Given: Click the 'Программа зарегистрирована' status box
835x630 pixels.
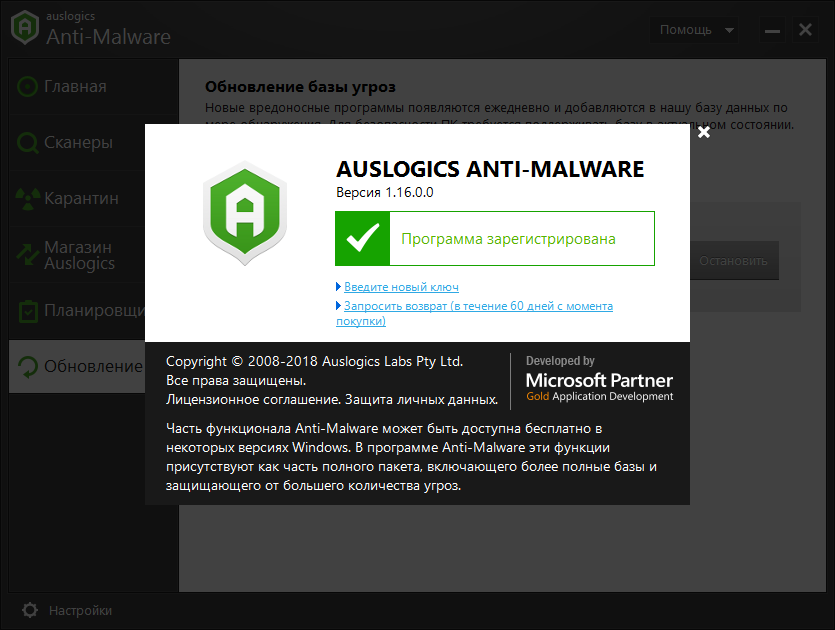Looking at the screenshot, I should tap(495, 239).
